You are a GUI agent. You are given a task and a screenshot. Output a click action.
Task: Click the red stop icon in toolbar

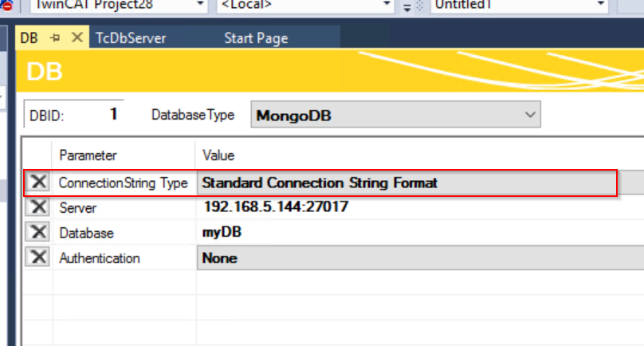(x=7, y=6)
